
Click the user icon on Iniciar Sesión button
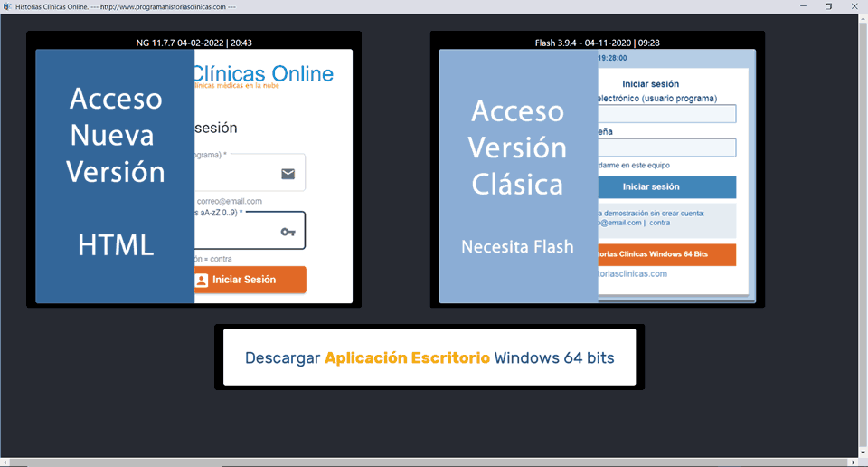[x=202, y=281]
